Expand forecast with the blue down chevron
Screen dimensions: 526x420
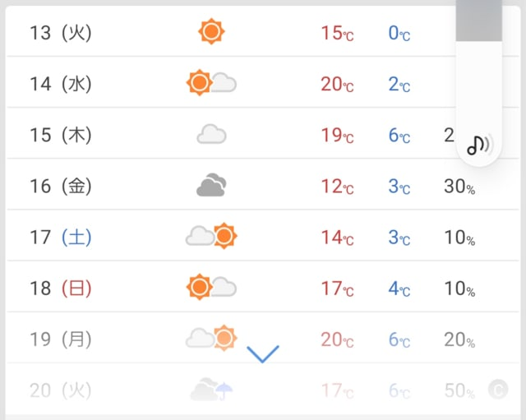pos(263,354)
